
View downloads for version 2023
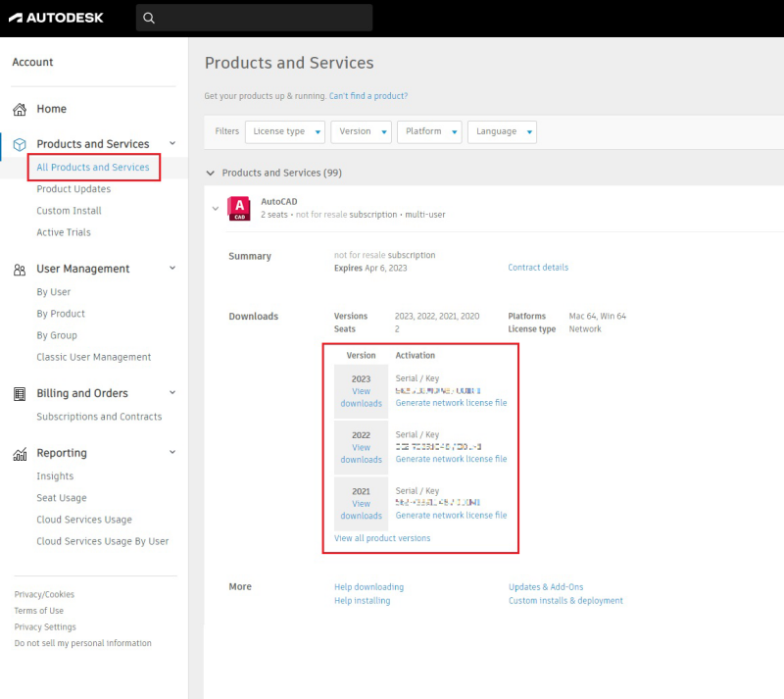point(361,397)
